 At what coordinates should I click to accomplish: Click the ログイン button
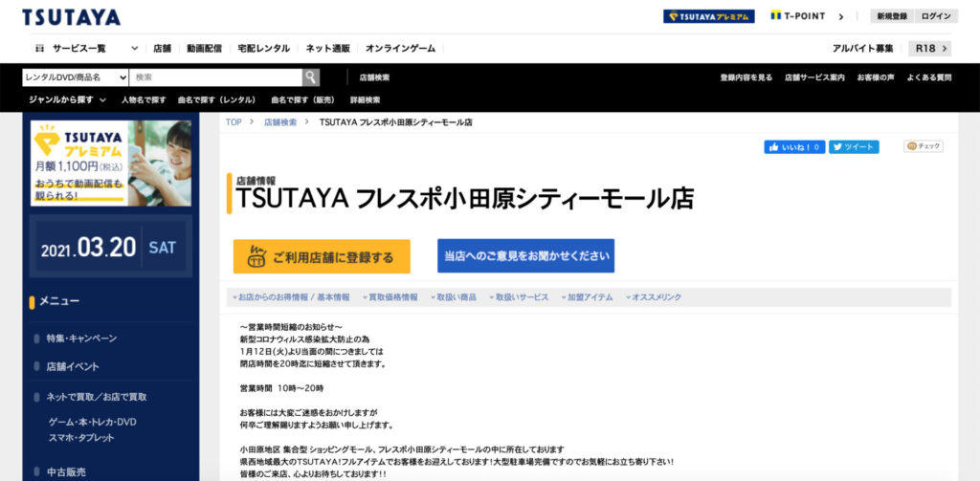pyautogui.click(x=936, y=16)
